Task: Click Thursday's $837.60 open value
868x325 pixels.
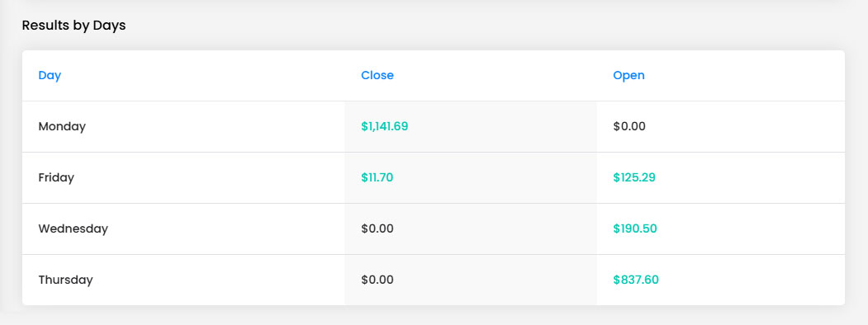Action: point(635,280)
